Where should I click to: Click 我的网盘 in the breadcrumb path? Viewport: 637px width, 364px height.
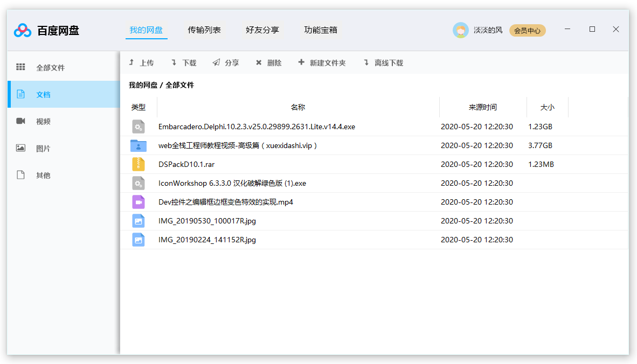point(143,85)
